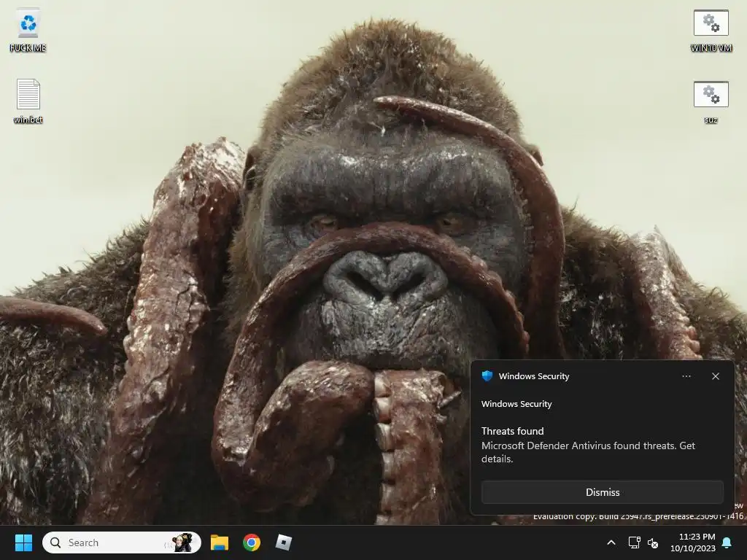Click the Threats found heading

[512, 431]
